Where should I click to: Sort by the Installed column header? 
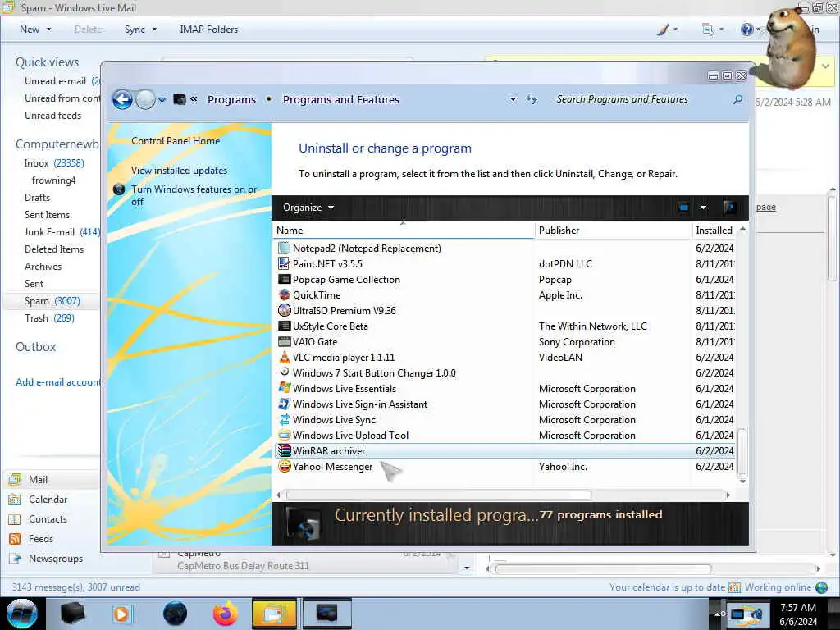[715, 231]
